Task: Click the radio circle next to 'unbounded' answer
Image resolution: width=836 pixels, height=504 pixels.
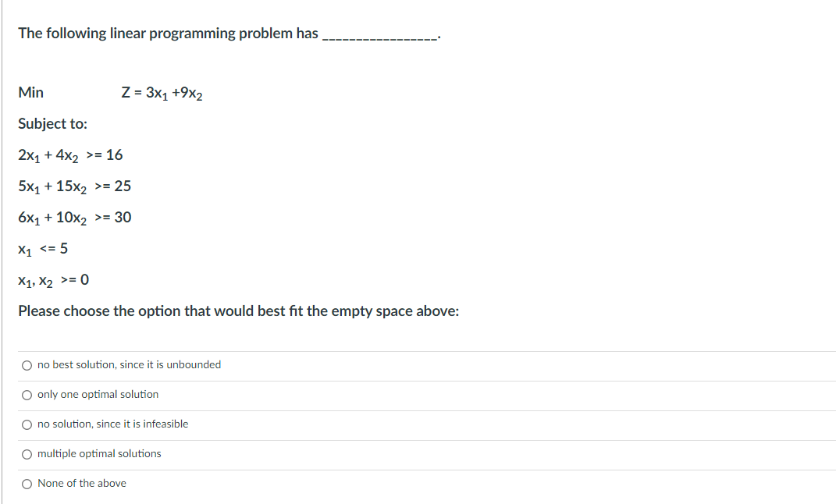Action: 27,364
